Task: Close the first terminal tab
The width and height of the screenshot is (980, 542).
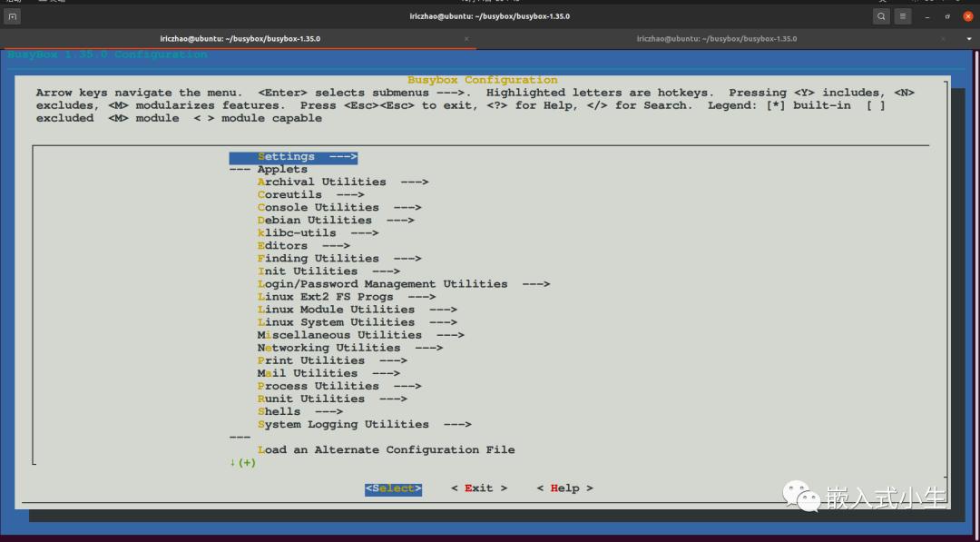Action: [x=466, y=39]
